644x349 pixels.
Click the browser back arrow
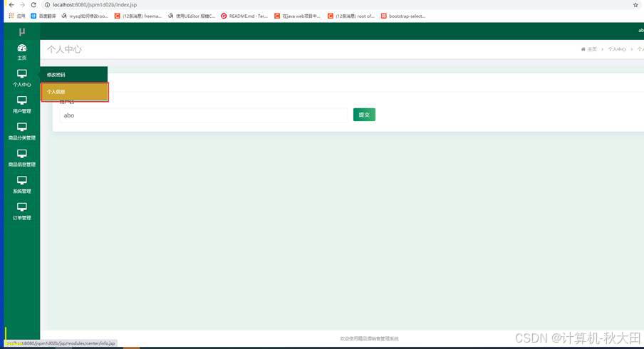[11, 5]
